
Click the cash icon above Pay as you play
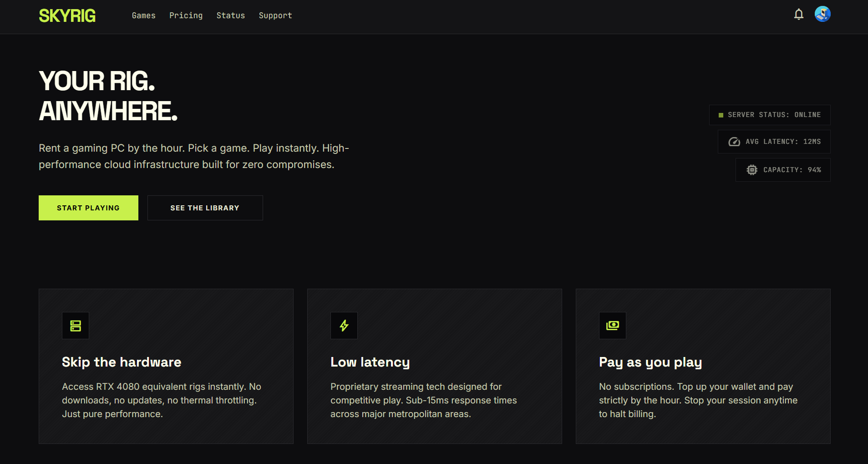click(x=613, y=326)
